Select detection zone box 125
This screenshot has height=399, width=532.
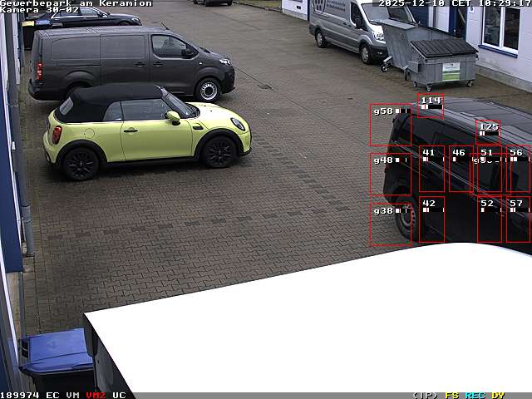pos(488,131)
